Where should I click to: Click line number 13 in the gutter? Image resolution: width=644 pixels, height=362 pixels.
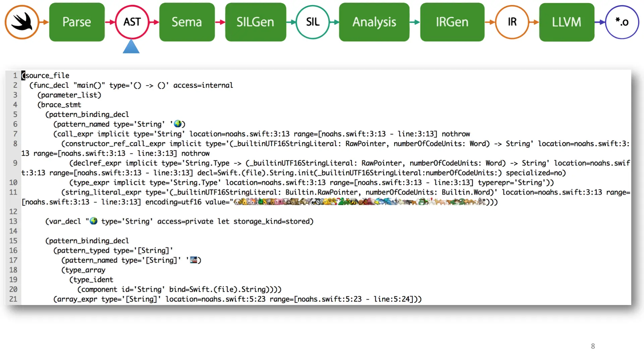click(13, 221)
